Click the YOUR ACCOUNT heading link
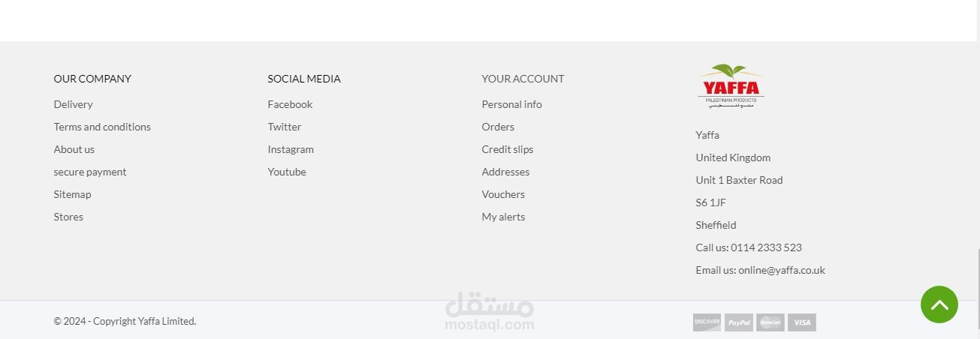This screenshot has width=980, height=339. pos(523,79)
